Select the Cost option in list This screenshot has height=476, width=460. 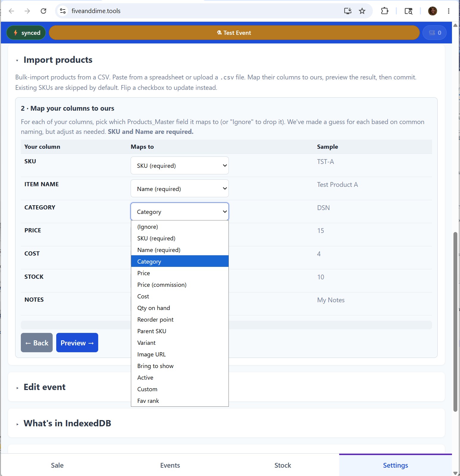(x=180, y=296)
